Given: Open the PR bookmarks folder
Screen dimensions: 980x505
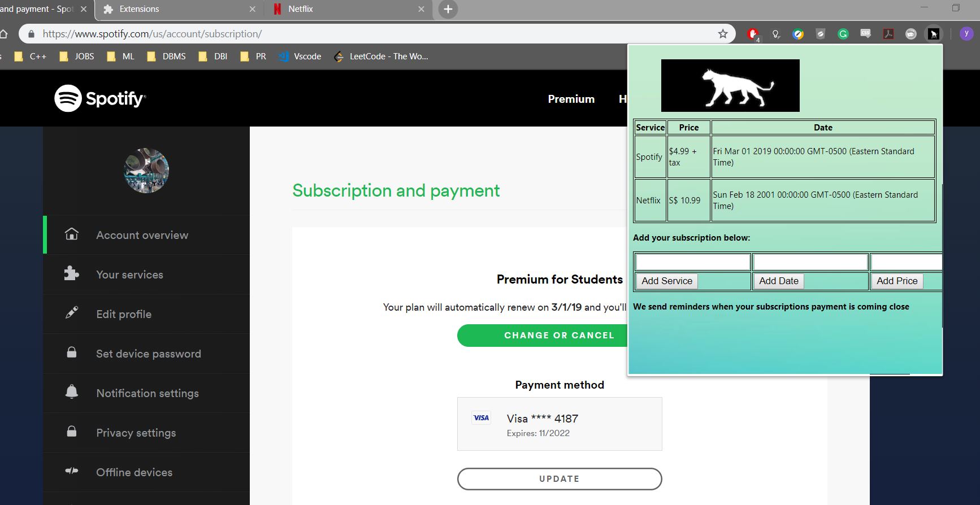Looking at the screenshot, I should [253, 56].
